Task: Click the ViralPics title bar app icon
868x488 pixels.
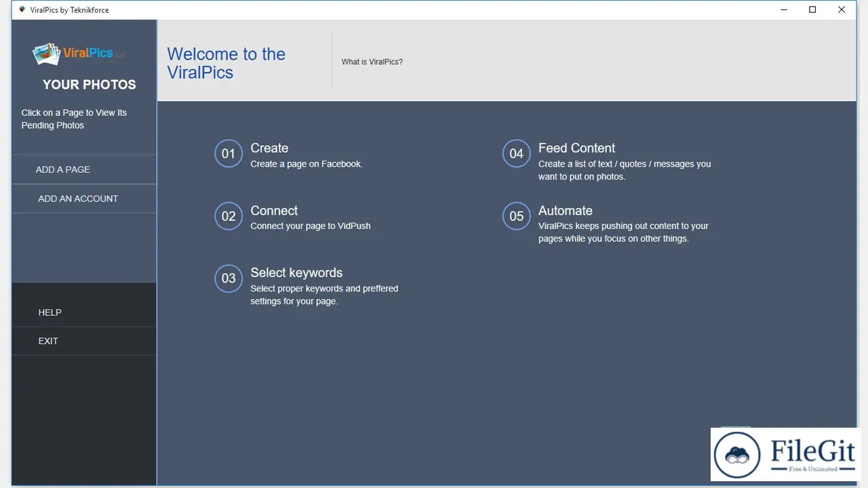Action: [22, 9]
